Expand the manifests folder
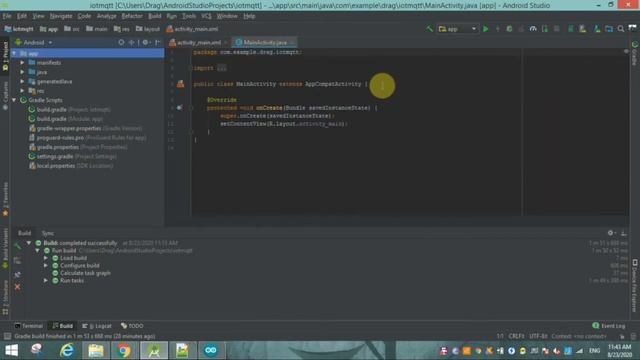The image size is (640, 360). [22, 63]
